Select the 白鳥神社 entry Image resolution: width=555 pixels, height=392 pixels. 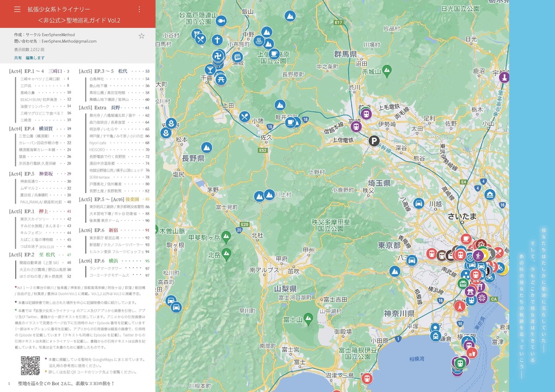(x=119, y=79)
